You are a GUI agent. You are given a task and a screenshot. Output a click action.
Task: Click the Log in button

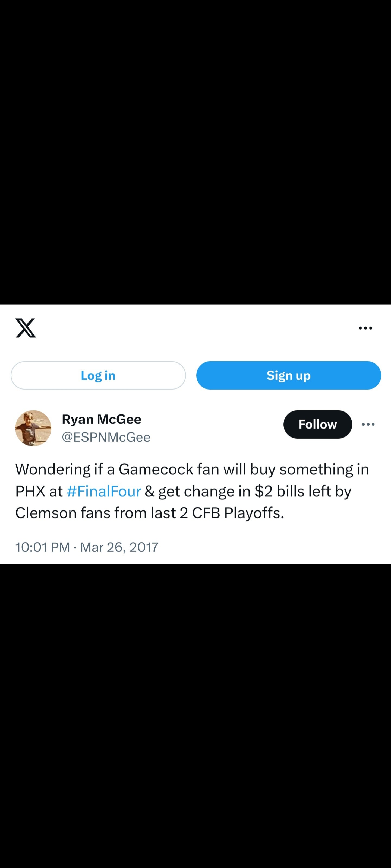click(98, 375)
